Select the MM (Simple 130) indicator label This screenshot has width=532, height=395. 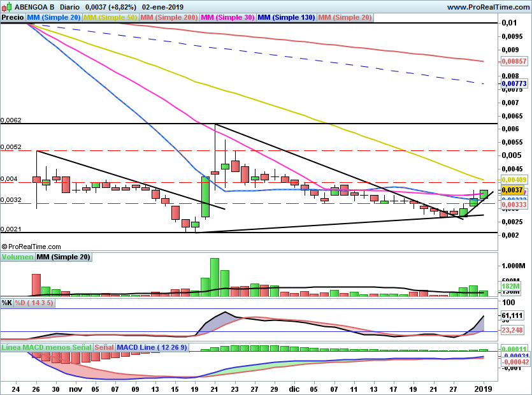tap(286, 17)
